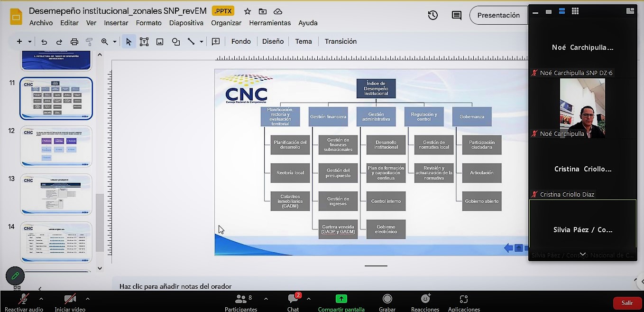Select the text box tool
Viewport: 644px width, 312px height.
[x=144, y=42]
